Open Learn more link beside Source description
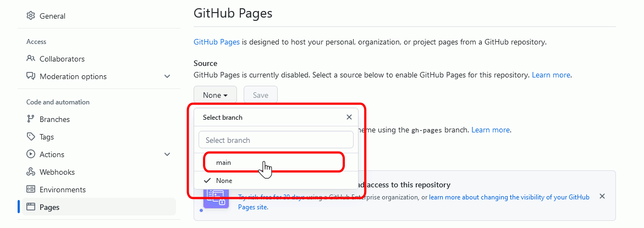 (551, 75)
